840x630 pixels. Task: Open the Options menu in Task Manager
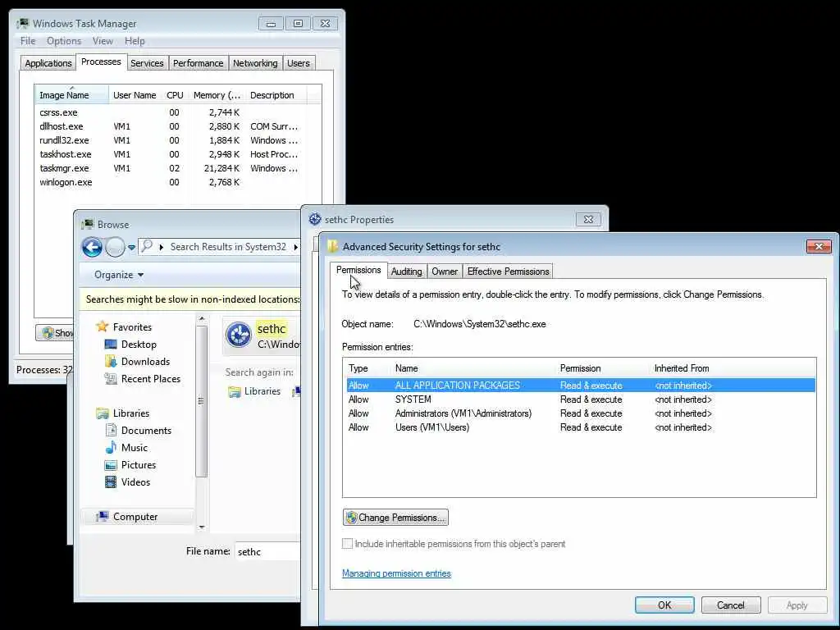click(64, 41)
